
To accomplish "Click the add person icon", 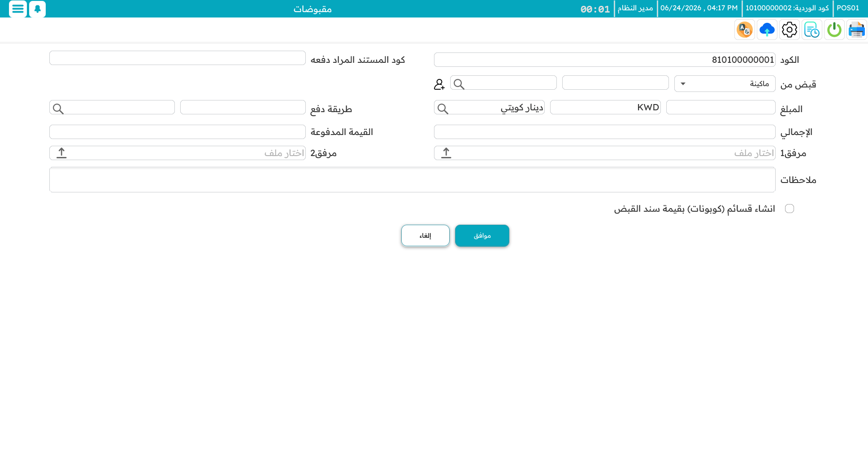I will coord(439,84).
